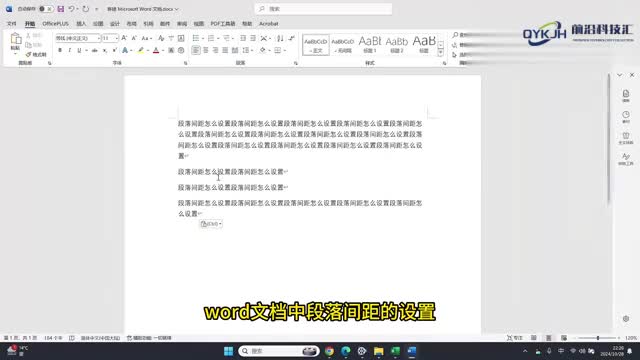Image resolution: width=640 pixels, height=360 pixels.
Task: Switch to the OfficePLUS tab
Action: click(56, 24)
